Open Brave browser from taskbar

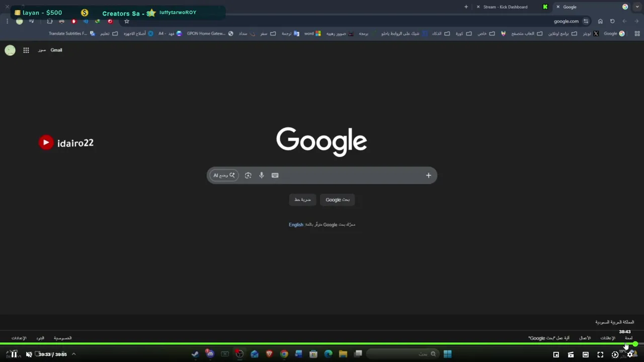click(269, 354)
